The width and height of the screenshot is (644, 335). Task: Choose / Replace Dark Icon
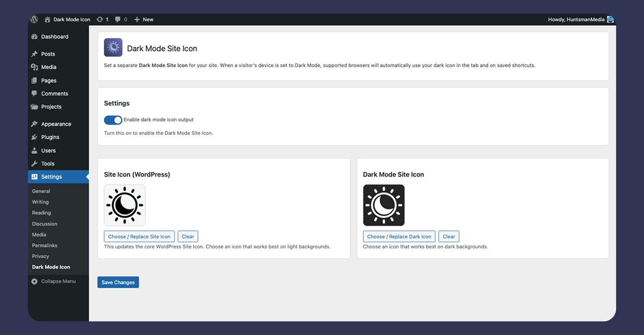(x=399, y=236)
